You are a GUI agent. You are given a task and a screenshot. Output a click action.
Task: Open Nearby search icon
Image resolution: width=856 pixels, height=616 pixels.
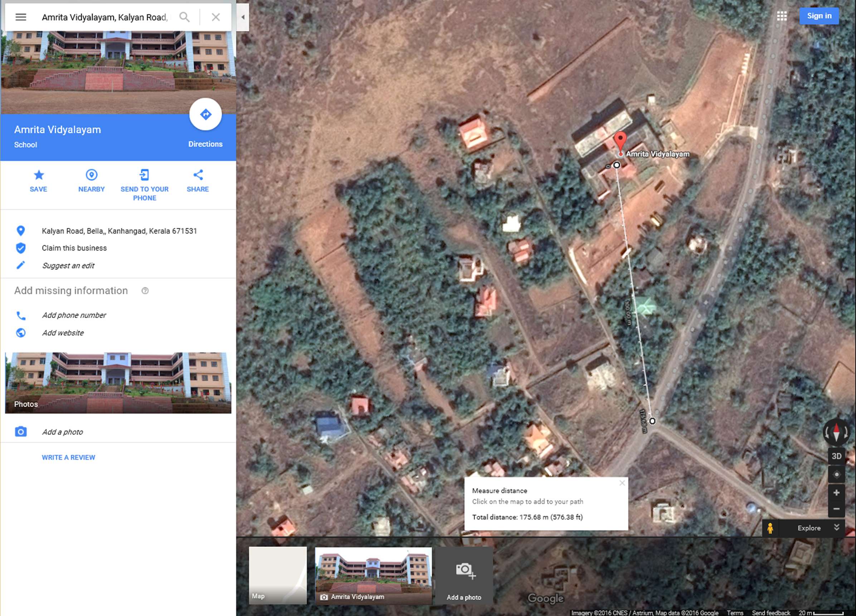click(x=91, y=175)
